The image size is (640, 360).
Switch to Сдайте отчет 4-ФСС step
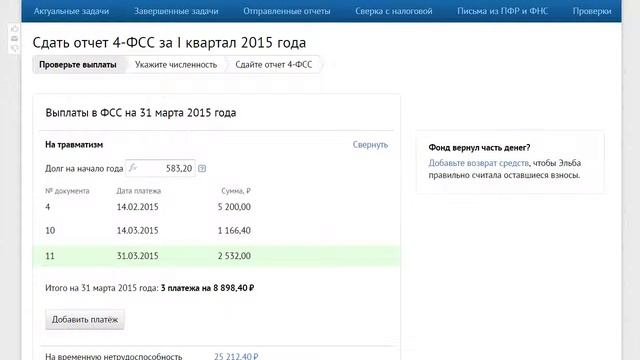point(274,64)
